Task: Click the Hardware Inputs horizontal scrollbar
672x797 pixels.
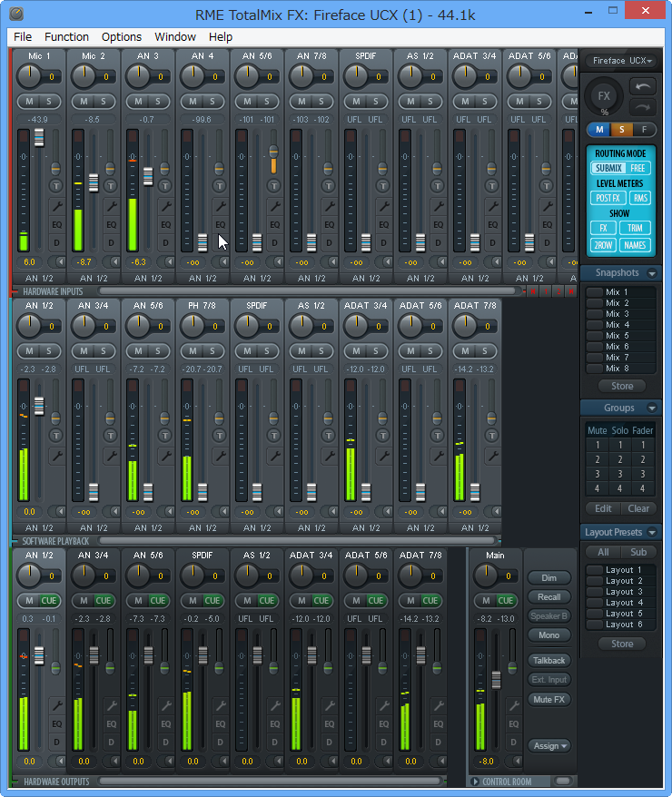Action: click(x=308, y=291)
